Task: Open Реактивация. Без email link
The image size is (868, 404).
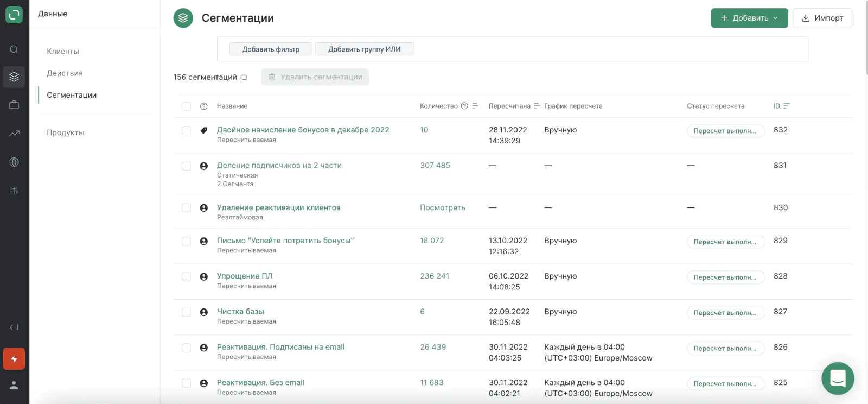Action: [x=260, y=382]
